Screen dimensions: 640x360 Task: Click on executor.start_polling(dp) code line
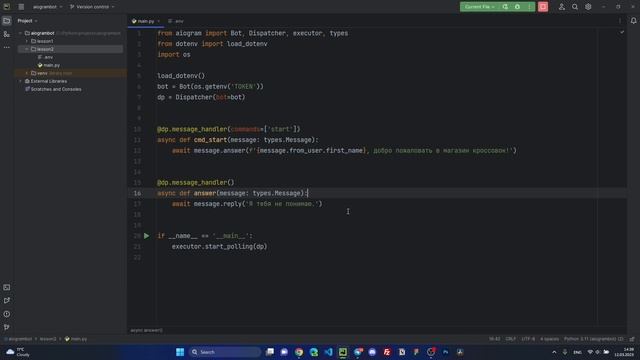219,247
